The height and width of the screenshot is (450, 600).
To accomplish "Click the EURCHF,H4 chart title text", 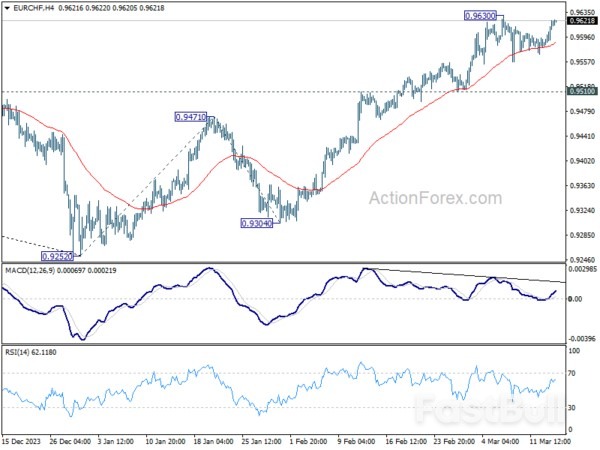I will pyautogui.click(x=34, y=8).
